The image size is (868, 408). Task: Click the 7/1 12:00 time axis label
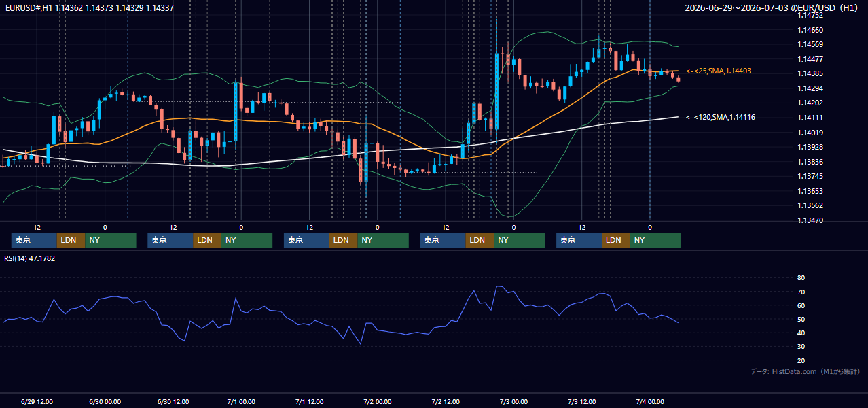(x=309, y=401)
